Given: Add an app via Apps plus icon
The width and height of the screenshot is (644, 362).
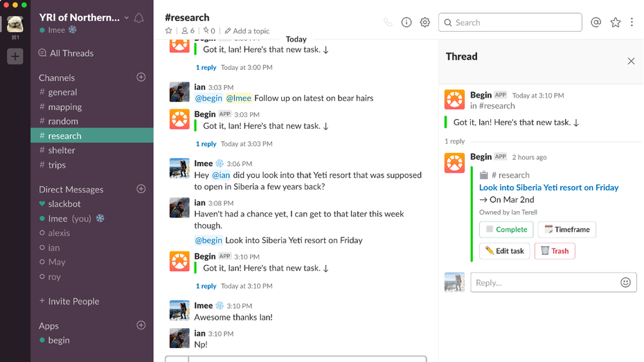Looking at the screenshot, I should [141, 325].
